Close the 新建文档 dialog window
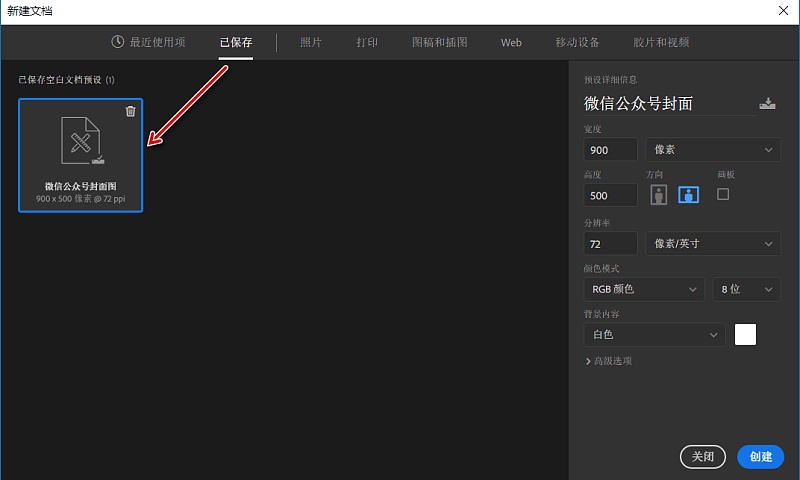Image resolution: width=800 pixels, height=480 pixels. coord(783,11)
